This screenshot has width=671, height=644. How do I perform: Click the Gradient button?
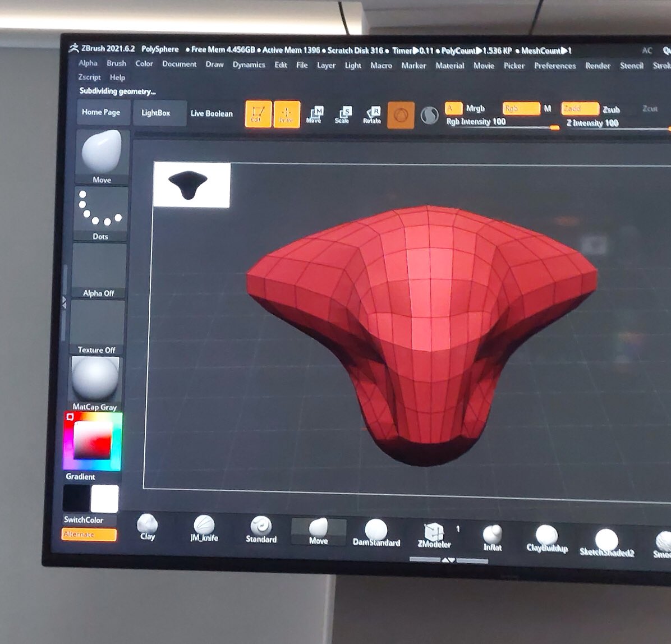click(80, 476)
